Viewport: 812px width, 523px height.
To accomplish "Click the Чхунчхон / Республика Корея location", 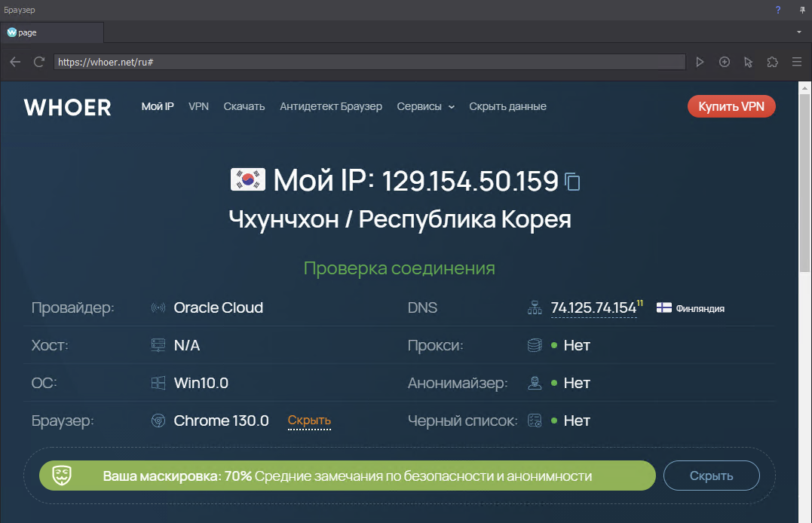I will pyautogui.click(x=400, y=219).
